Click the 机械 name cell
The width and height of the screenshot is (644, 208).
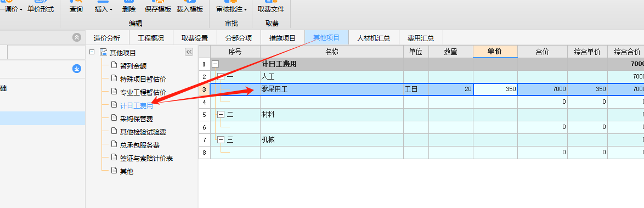coord(332,140)
